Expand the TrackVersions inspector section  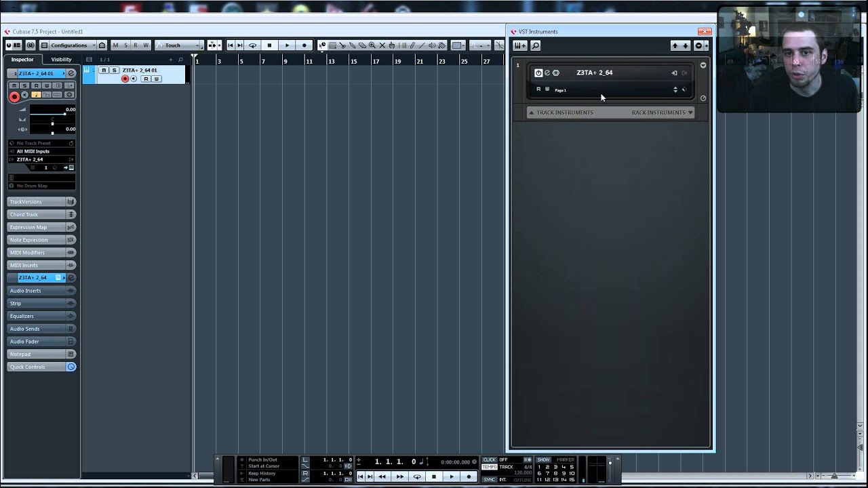click(x=41, y=202)
